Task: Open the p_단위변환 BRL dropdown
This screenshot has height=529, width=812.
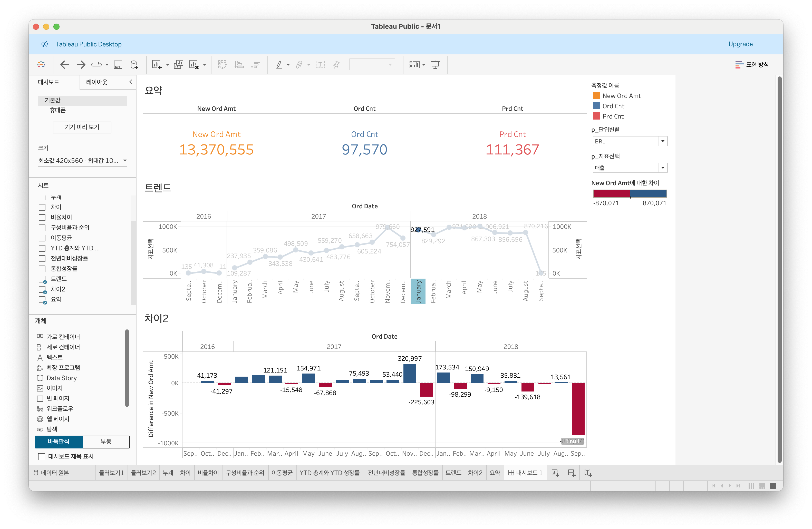Action: point(663,141)
